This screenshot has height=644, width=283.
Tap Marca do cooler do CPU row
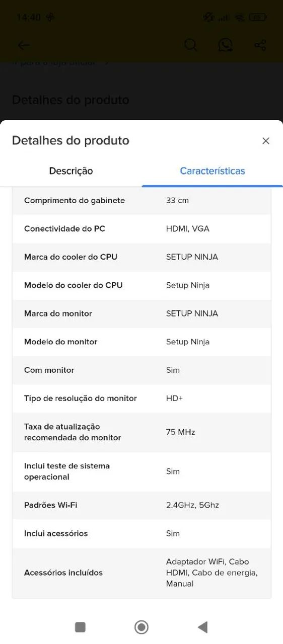[x=141, y=257]
